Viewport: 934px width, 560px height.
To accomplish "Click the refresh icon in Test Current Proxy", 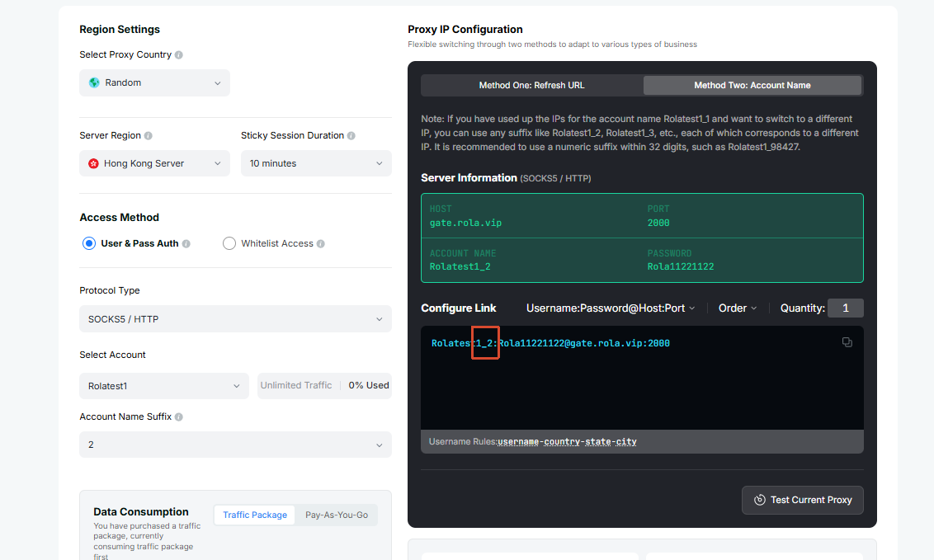I will (759, 500).
